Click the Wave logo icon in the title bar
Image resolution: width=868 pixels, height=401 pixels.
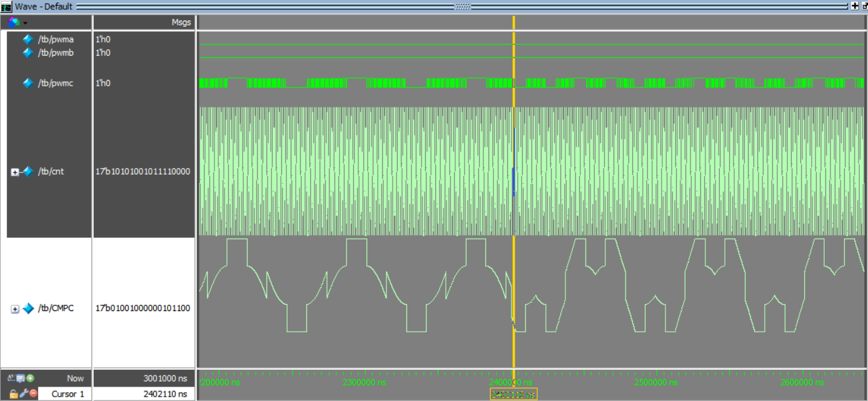click(6, 6)
